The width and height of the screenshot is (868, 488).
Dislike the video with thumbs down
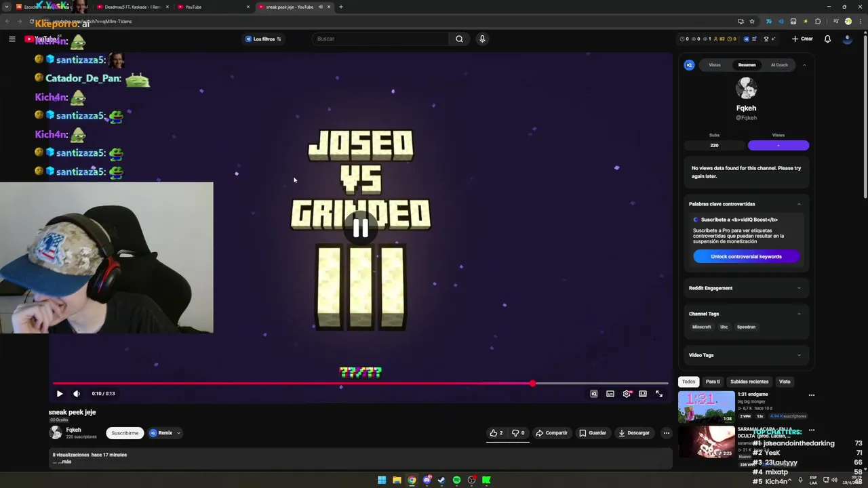518,432
